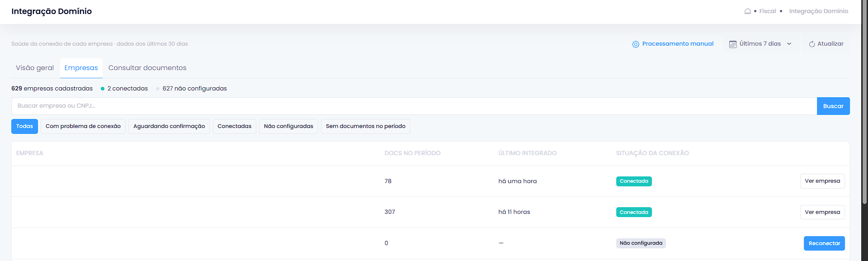Click the Reconectar button
The image size is (868, 261).
pyautogui.click(x=824, y=243)
